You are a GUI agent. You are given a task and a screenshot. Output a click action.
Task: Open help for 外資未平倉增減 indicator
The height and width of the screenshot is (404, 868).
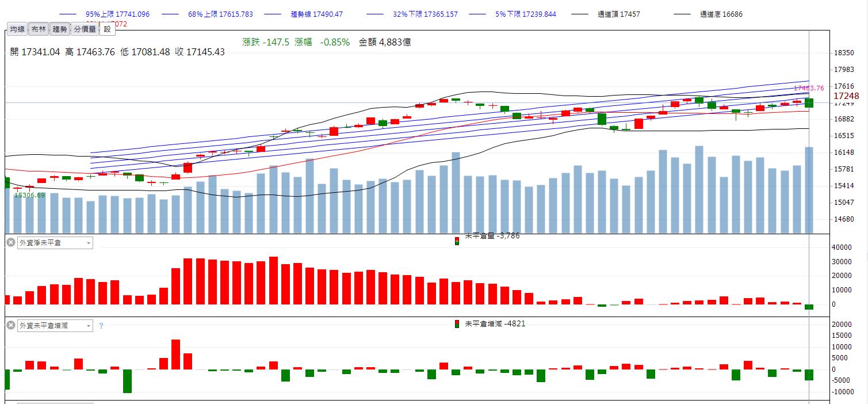(x=101, y=326)
